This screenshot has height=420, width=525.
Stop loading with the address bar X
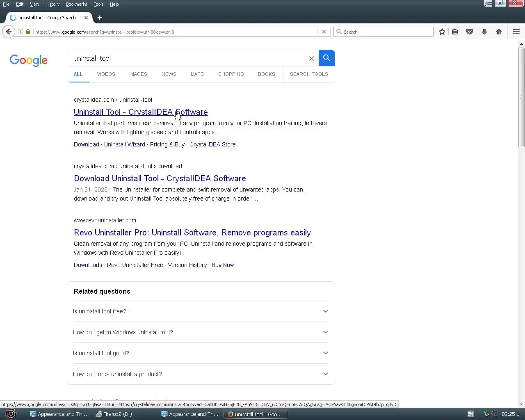tap(324, 32)
